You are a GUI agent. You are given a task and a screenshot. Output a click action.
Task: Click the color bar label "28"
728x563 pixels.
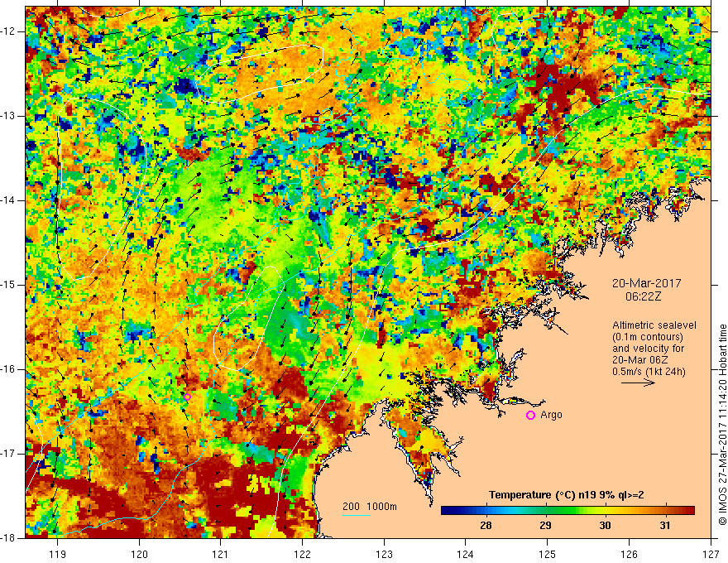click(486, 526)
